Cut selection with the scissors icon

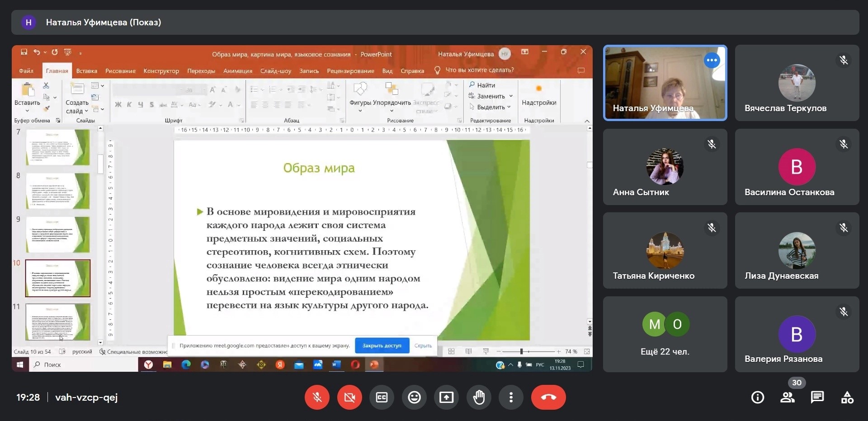point(46,85)
